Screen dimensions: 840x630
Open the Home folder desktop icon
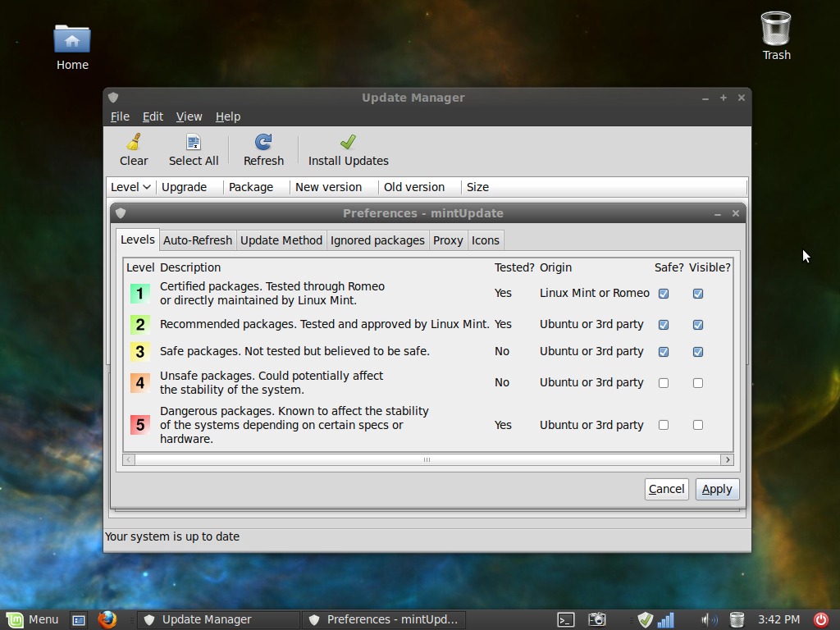72,39
